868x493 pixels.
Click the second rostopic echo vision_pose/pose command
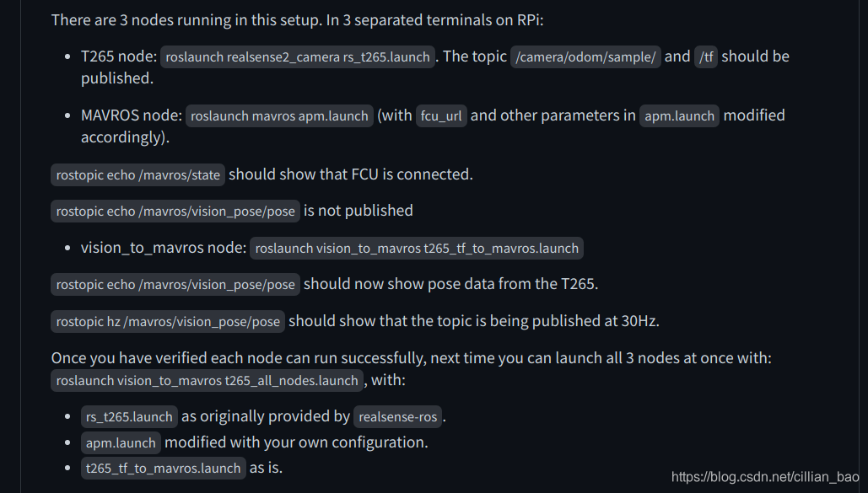click(x=175, y=284)
